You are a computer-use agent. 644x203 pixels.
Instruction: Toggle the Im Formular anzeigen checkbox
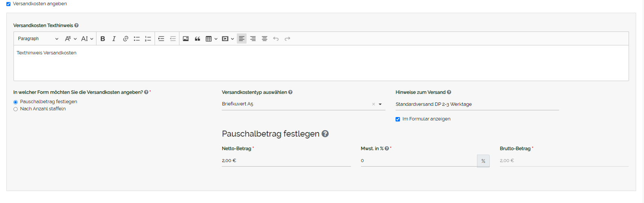coord(398,119)
